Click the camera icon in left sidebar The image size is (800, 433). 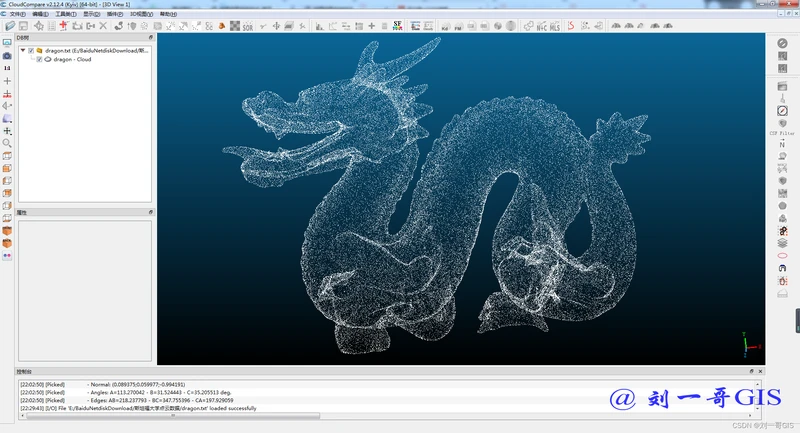click(7, 56)
